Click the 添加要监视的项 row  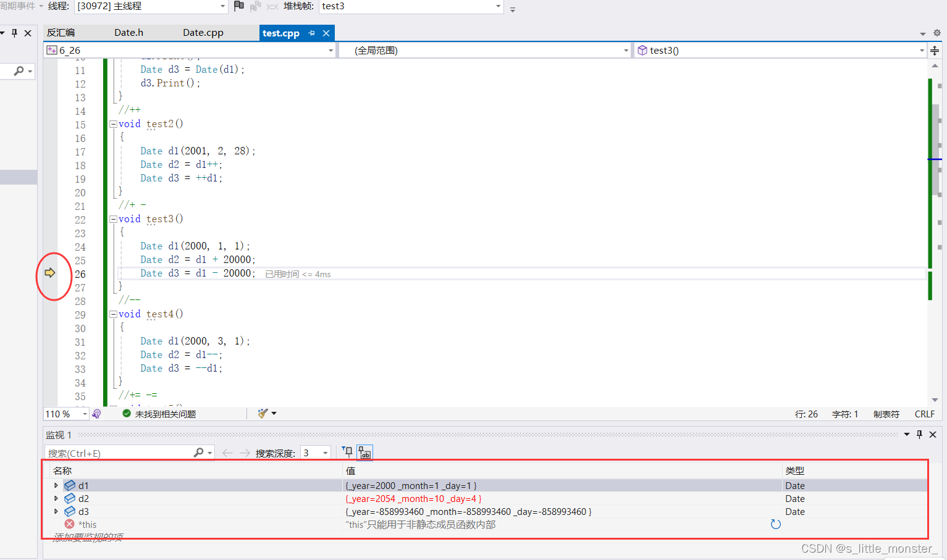pyautogui.click(x=88, y=537)
